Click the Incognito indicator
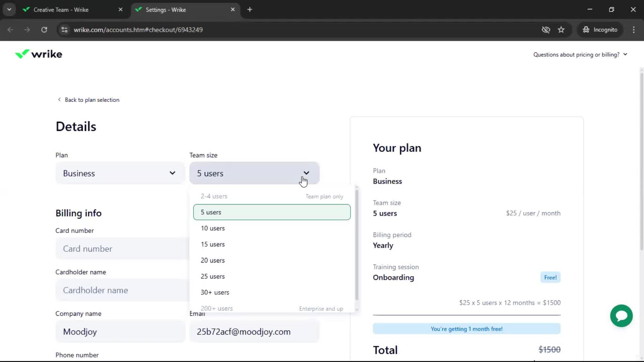The height and width of the screenshot is (362, 644). coord(600,30)
